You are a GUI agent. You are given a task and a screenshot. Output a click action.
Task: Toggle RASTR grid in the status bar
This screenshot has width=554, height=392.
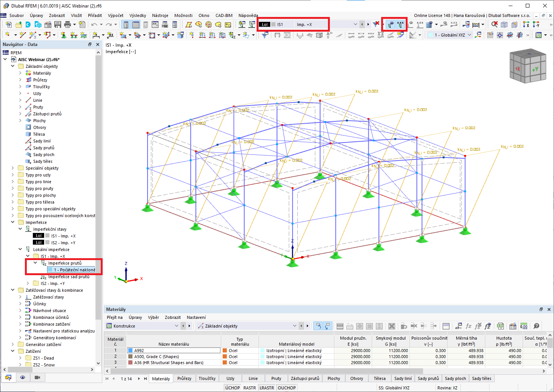(x=249, y=388)
